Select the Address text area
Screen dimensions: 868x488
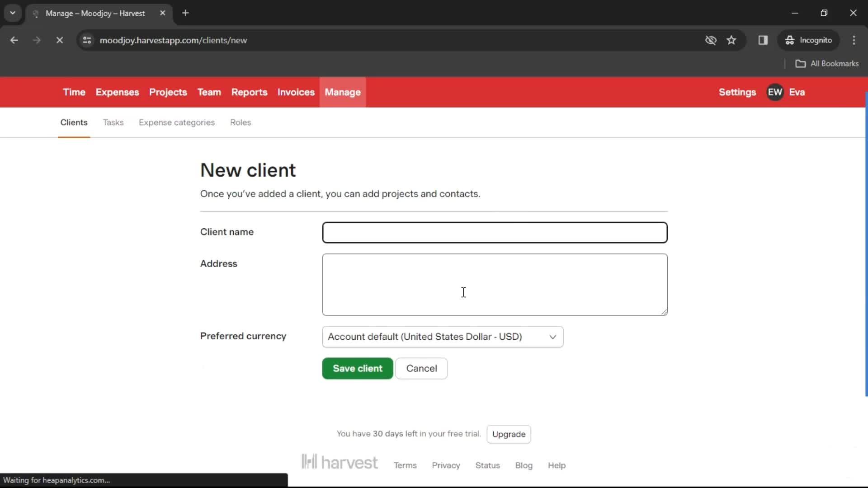[495, 284]
